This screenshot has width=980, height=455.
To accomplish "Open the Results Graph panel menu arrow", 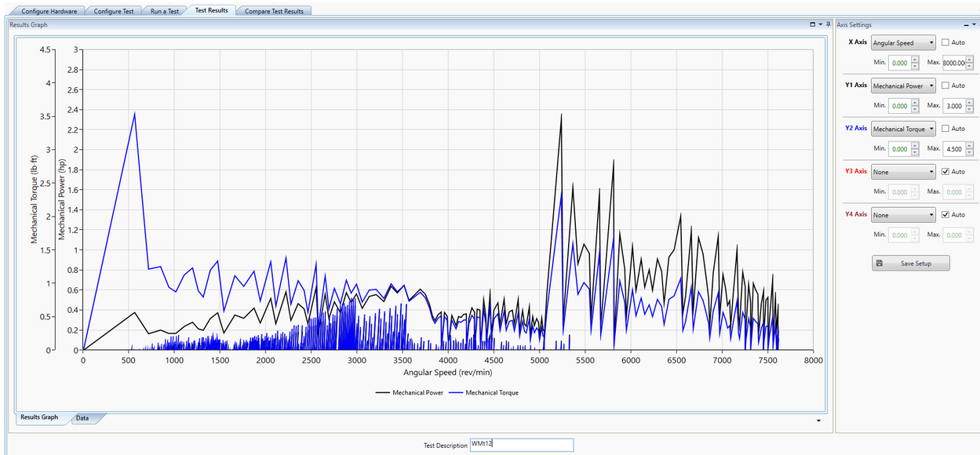I will tap(820, 24).
